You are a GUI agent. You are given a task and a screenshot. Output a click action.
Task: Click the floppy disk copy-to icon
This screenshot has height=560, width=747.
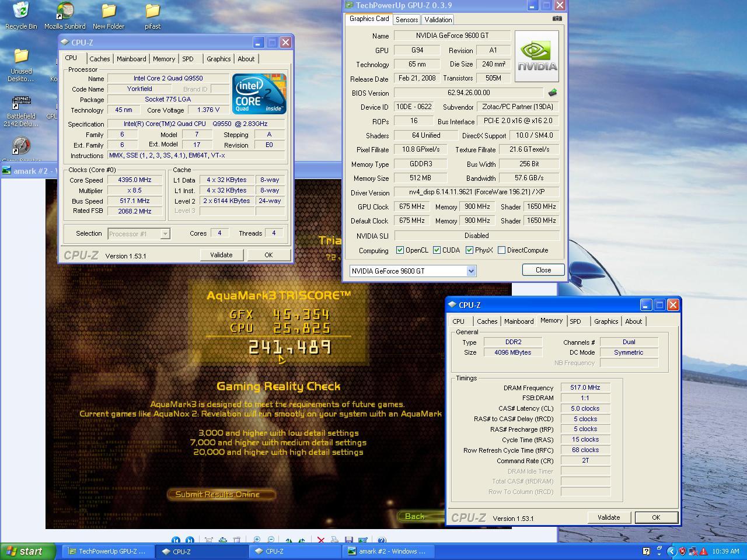349,540
